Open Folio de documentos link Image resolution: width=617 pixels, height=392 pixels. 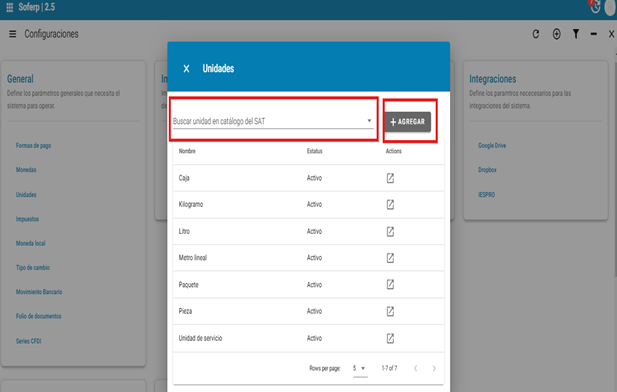(39, 316)
